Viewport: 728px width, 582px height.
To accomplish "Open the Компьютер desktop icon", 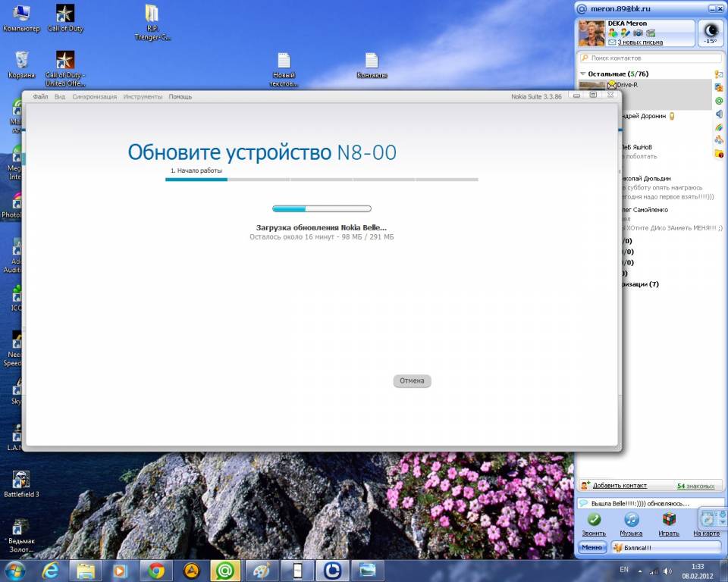I will (x=21, y=18).
